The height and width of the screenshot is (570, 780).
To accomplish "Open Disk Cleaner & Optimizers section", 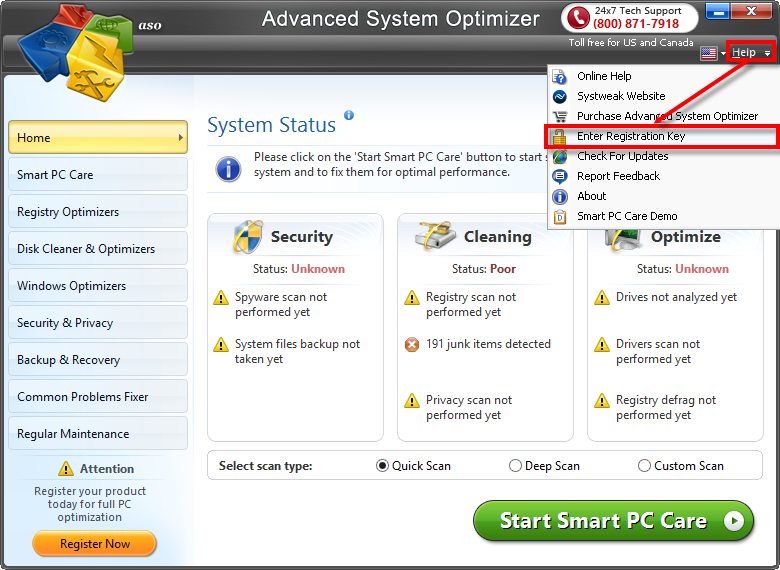I will pos(98,248).
